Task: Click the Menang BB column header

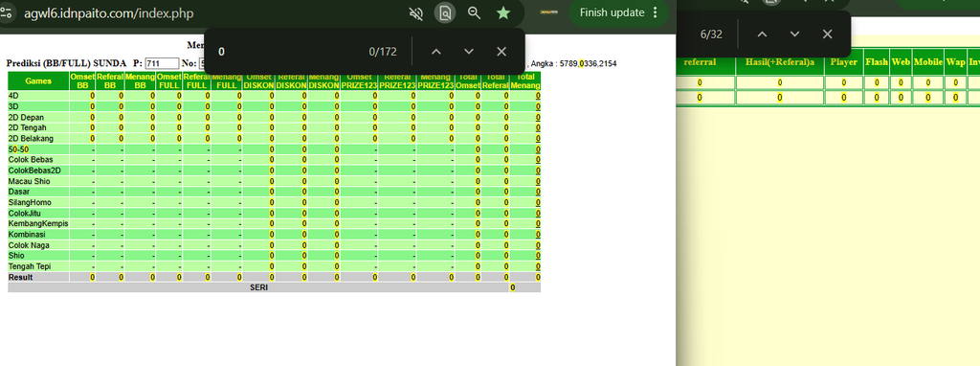Action: (140, 80)
